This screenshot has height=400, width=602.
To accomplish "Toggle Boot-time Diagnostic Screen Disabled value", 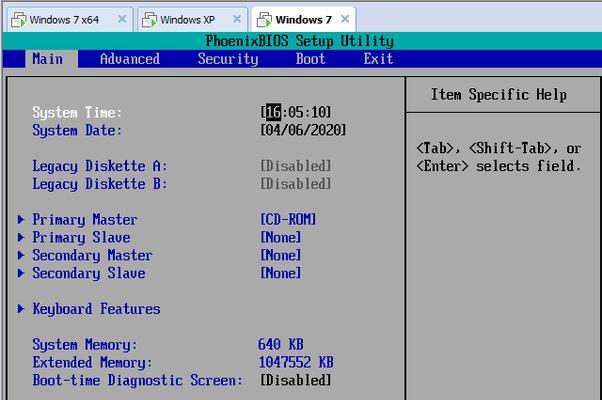I will [296, 380].
